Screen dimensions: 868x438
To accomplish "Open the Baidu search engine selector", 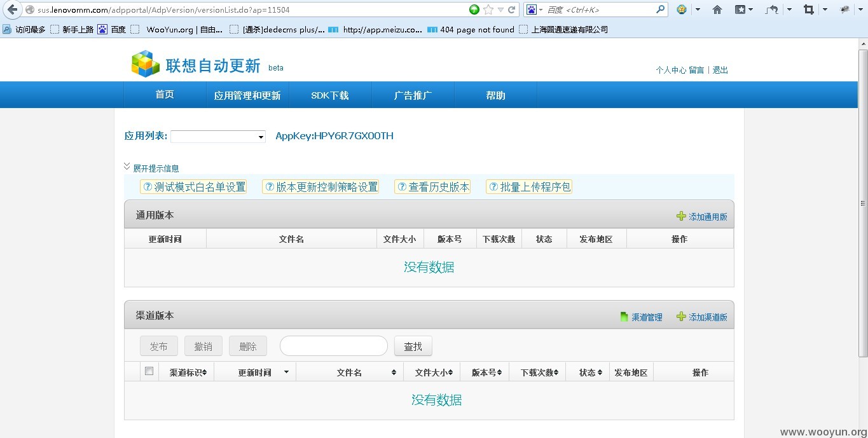I will 534,10.
